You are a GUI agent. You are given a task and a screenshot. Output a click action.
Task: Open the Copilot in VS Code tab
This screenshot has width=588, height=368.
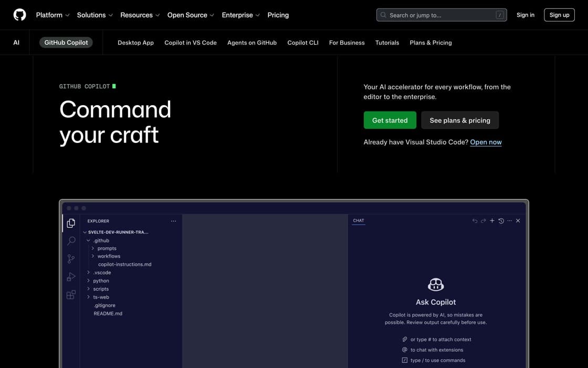[191, 43]
